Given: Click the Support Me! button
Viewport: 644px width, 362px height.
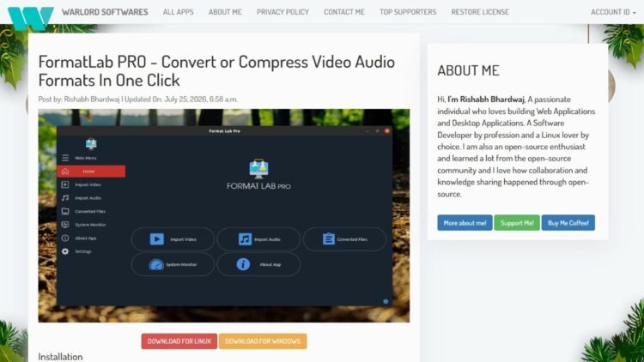Looking at the screenshot, I should (517, 223).
